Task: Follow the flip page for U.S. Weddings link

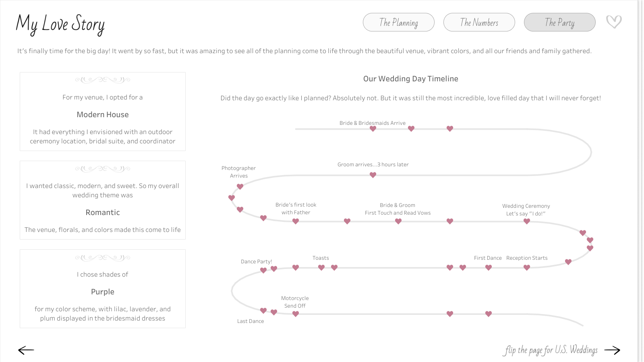Action: tap(550, 350)
